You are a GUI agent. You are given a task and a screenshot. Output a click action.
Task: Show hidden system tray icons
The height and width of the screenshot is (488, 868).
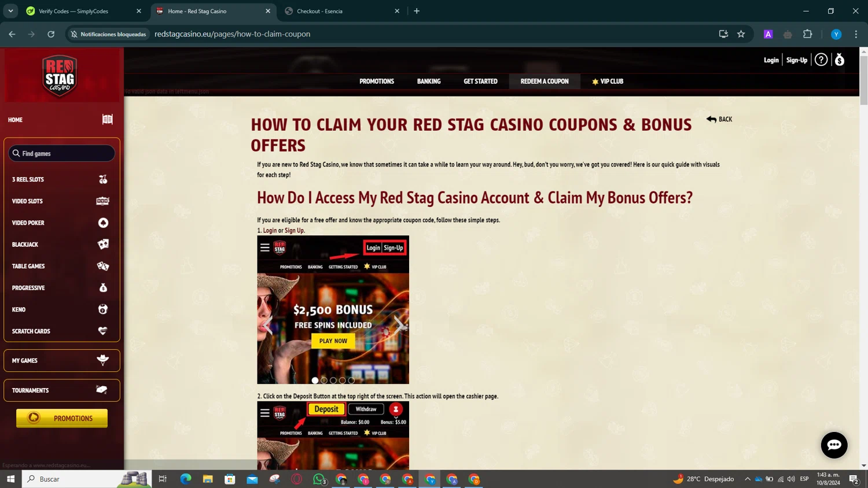[747, 479]
